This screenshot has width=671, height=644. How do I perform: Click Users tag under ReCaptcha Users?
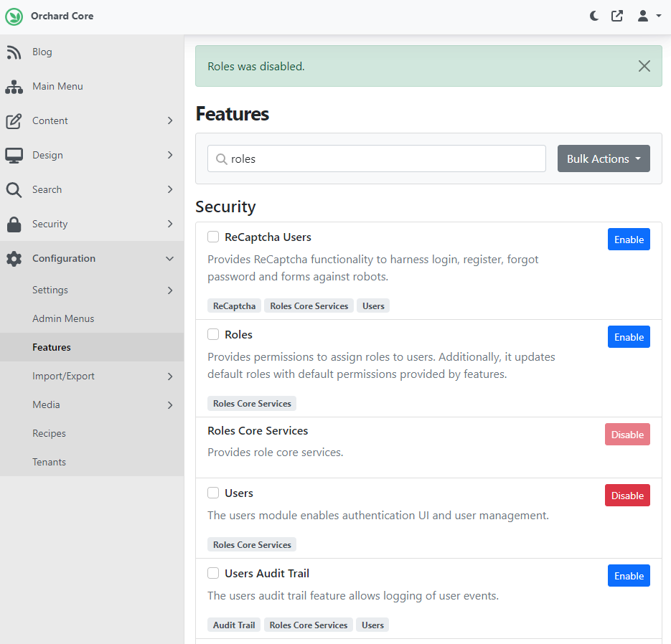pos(373,306)
